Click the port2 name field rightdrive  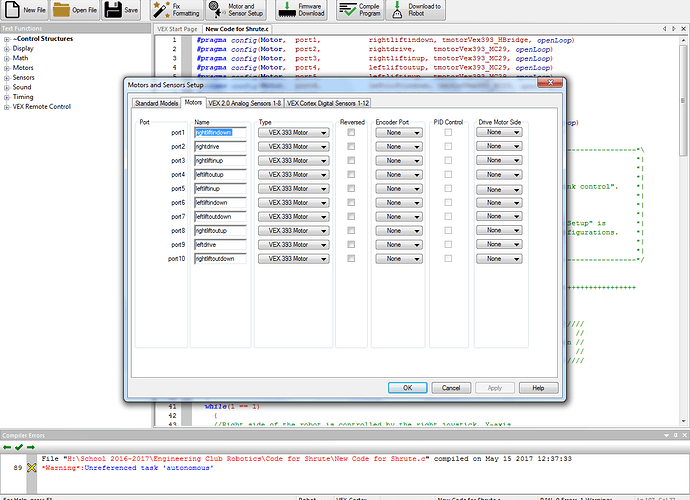220,147
